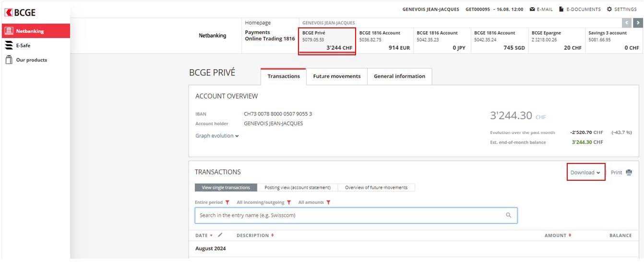Select View single transactions view

(x=226, y=187)
